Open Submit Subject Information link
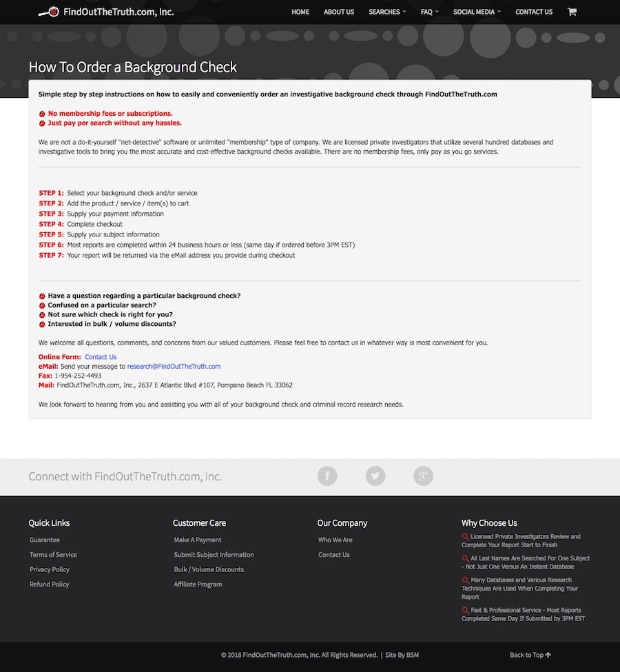Viewport: 620px width, 672px height. pos(214,555)
